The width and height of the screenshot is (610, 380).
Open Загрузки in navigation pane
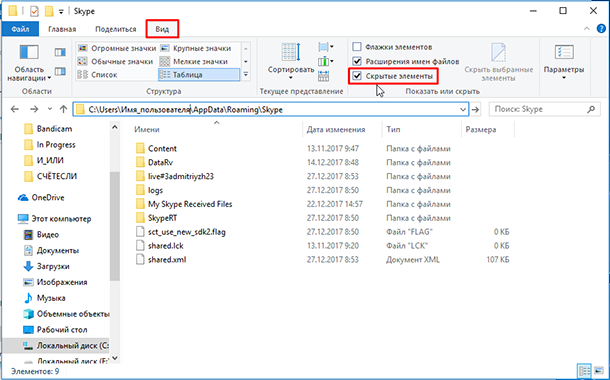(53, 266)
